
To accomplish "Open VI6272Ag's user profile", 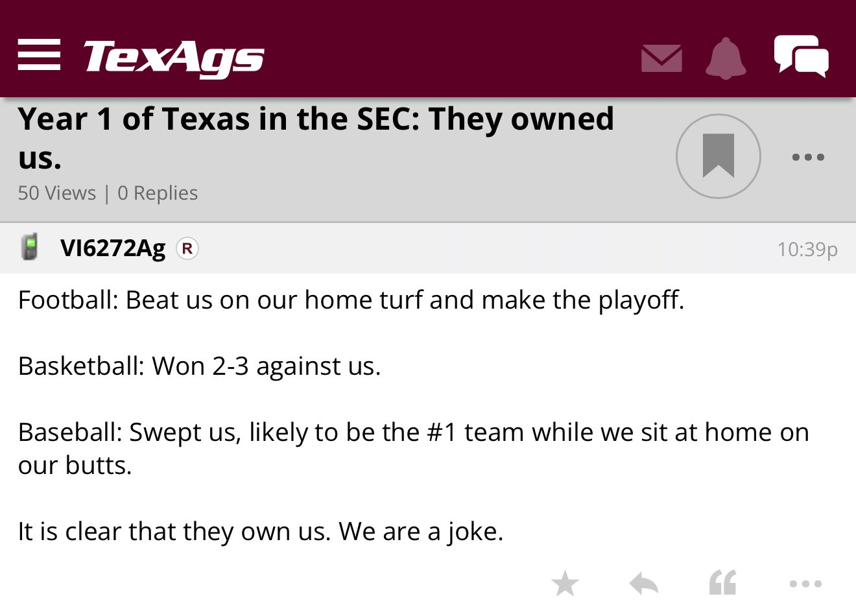I will pyautogui.click(x=113, y=248).
